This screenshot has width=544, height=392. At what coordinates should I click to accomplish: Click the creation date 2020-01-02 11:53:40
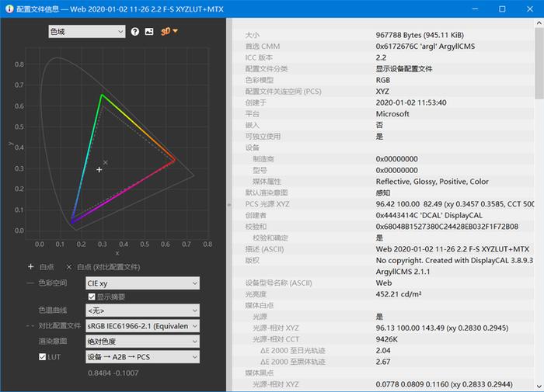(x=411, y=102)
